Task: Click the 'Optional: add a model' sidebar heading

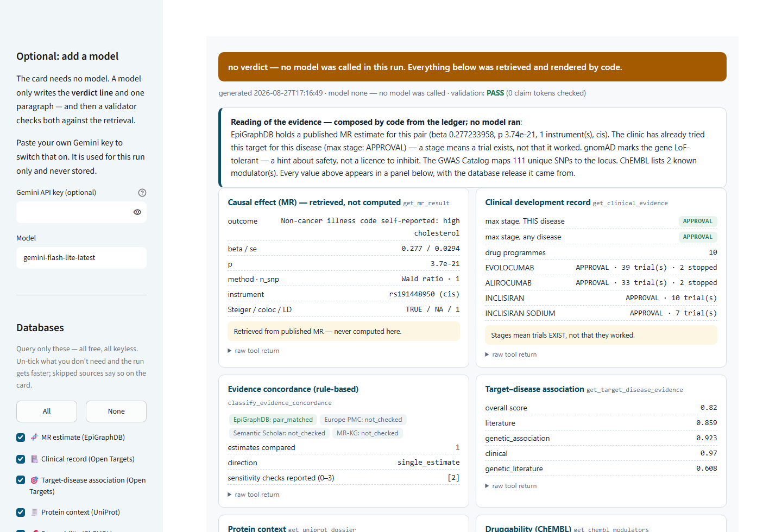Action: tap(67, 56)
